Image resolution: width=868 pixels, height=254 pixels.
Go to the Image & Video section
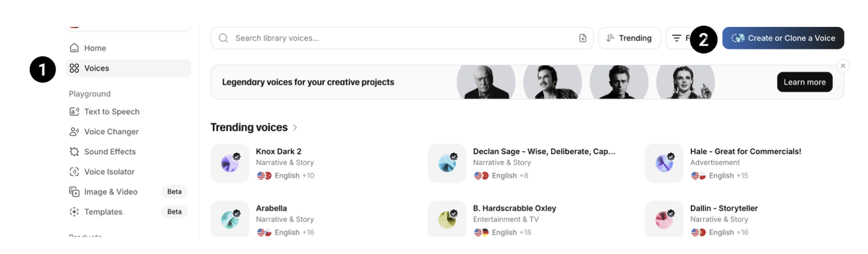pos(111,192)
